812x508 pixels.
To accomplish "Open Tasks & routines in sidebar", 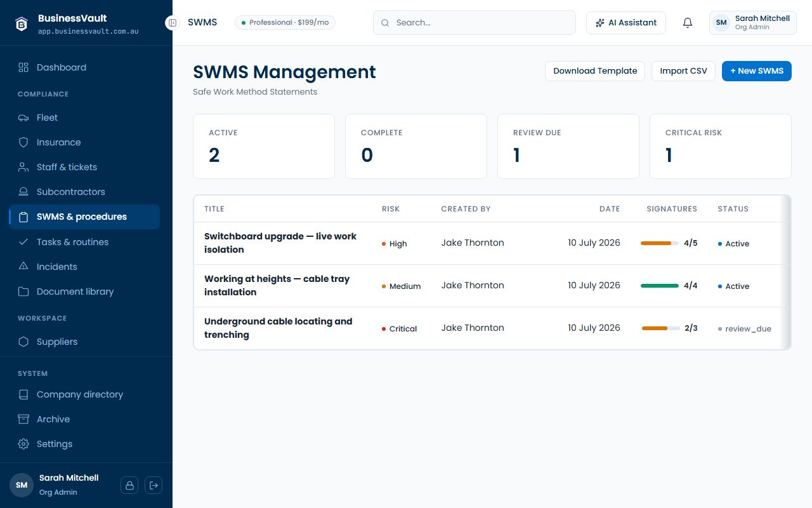I will (84, 242).
